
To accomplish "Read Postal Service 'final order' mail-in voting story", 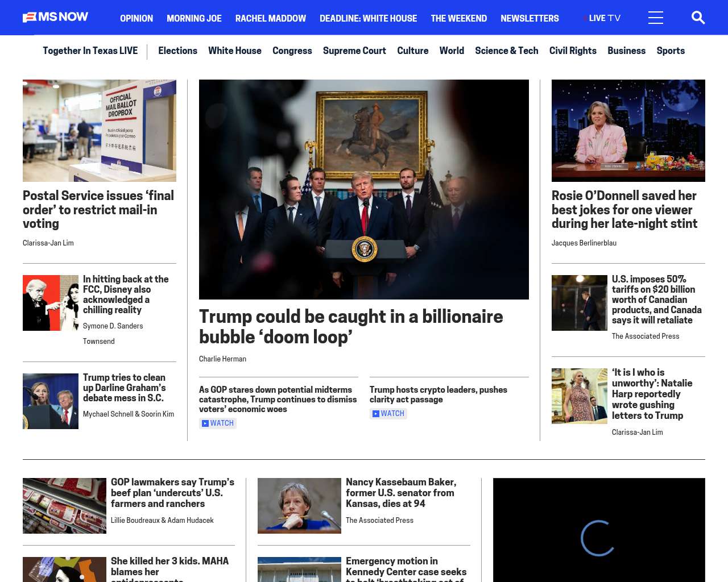I will (x=98, y=210).
